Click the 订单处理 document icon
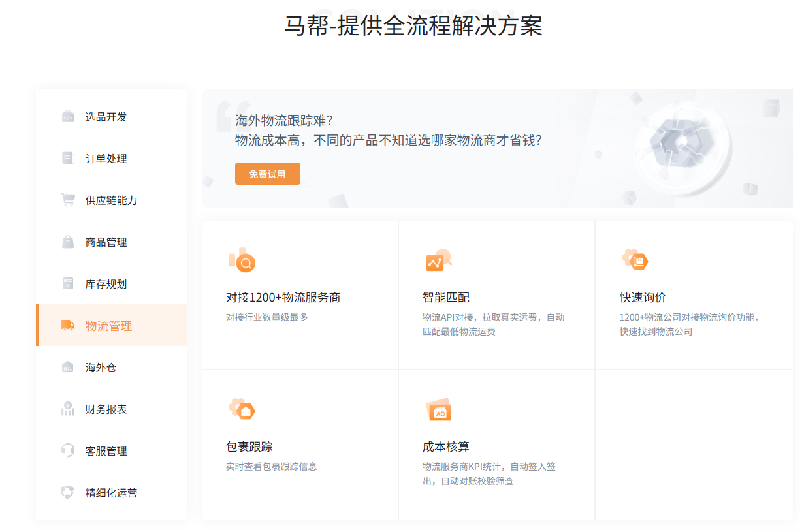The width and height of the screenshot is (802, 532). click(68, 159)
